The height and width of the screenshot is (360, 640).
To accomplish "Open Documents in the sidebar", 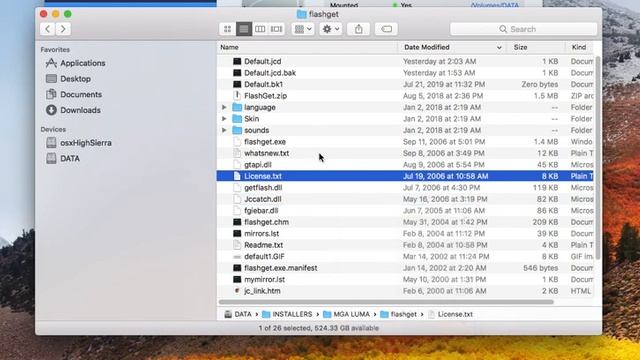I will 73,94.
